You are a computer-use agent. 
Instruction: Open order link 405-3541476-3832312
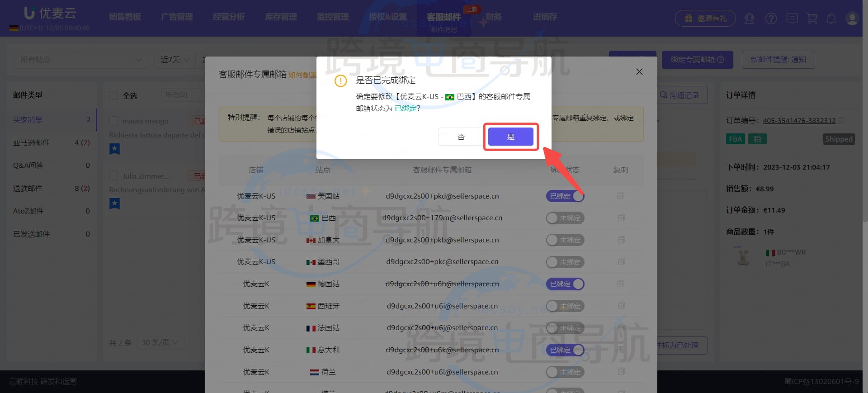pyautogui.click(x=799, y=121)
